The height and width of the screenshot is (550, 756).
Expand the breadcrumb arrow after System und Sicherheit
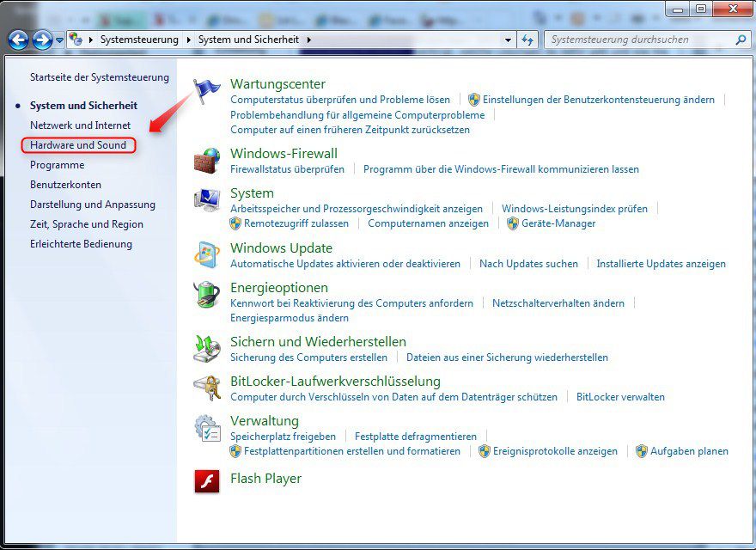point(309,39)
